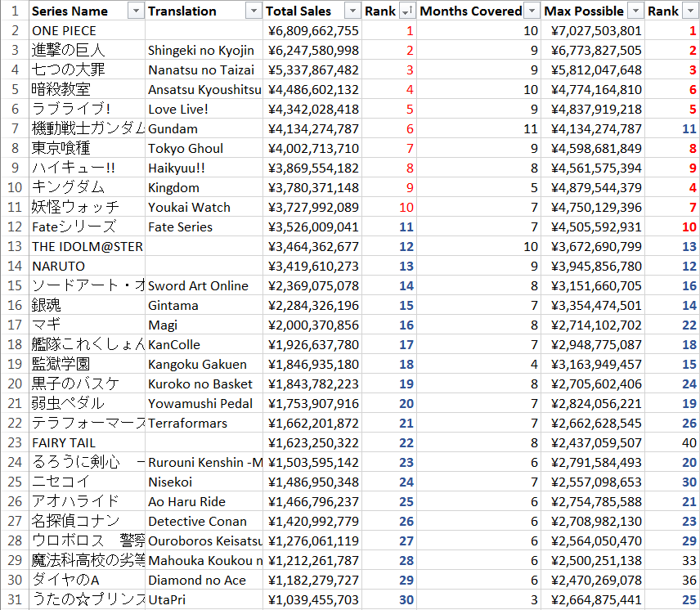700x610 pixels.
Task: Click max possible value ¥7,027,503,801
Action: 593,31
